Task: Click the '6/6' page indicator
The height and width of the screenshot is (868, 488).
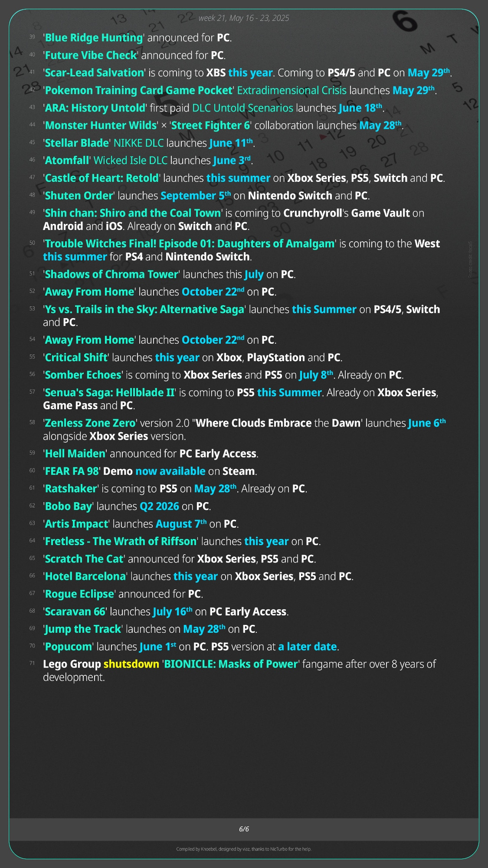Action: pos(244,829)
